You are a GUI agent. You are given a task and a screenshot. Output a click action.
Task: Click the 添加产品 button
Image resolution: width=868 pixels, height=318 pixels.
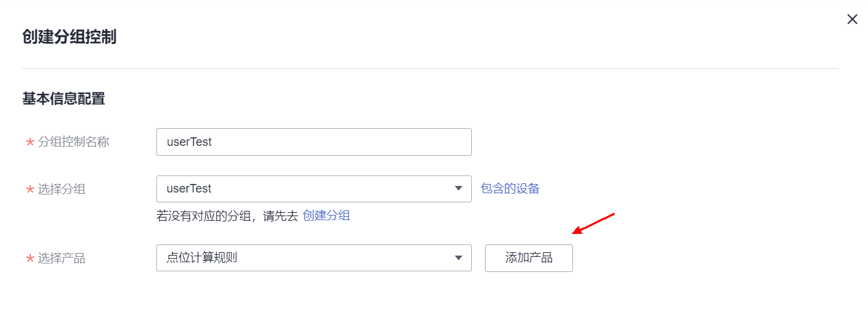pyautogui.click(x=529, y=258)
